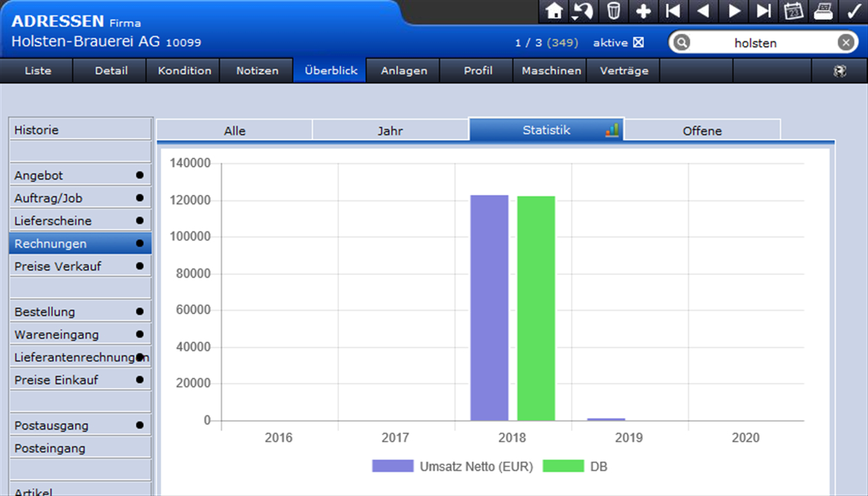Select the Statistik sub-tab
This screenshot has height=496, width=868.
pyautogui.click(x=546, y=130)
